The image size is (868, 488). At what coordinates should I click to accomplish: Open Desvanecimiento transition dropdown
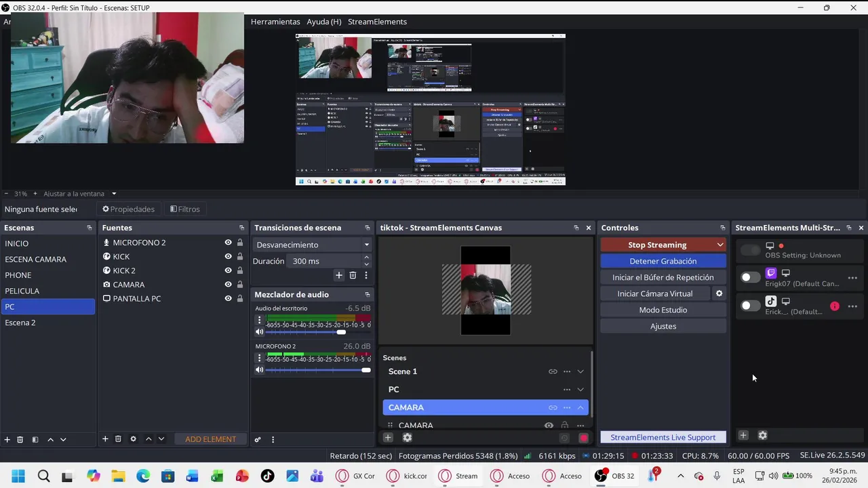(x=313, y=245)
